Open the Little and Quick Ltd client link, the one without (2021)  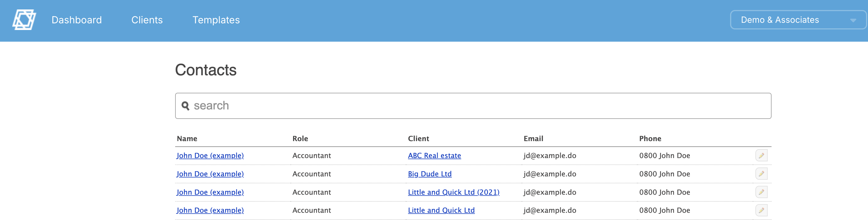(441, 210)
